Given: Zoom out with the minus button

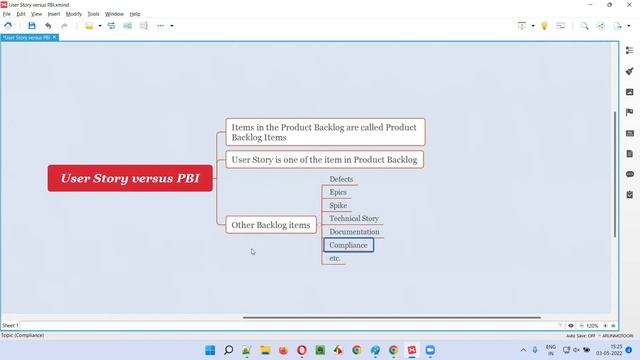Looking at the screenshot, I should (x=581, y=326).
